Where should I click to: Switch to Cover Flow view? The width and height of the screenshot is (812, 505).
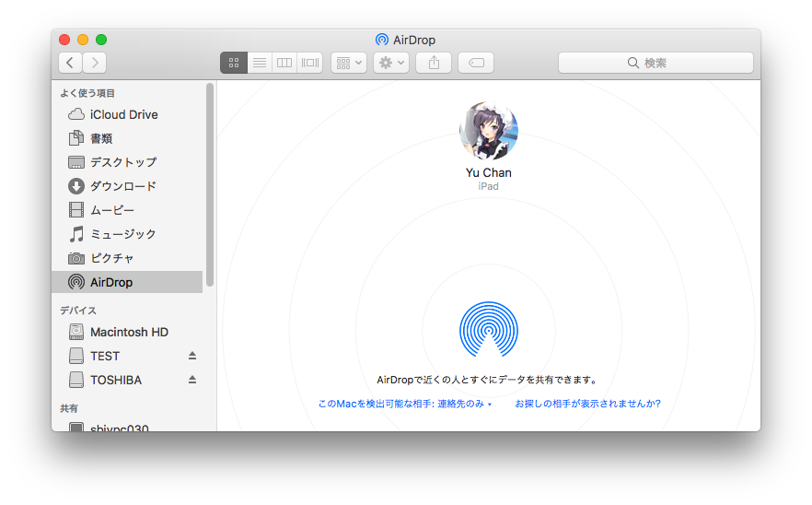(310, 63)
